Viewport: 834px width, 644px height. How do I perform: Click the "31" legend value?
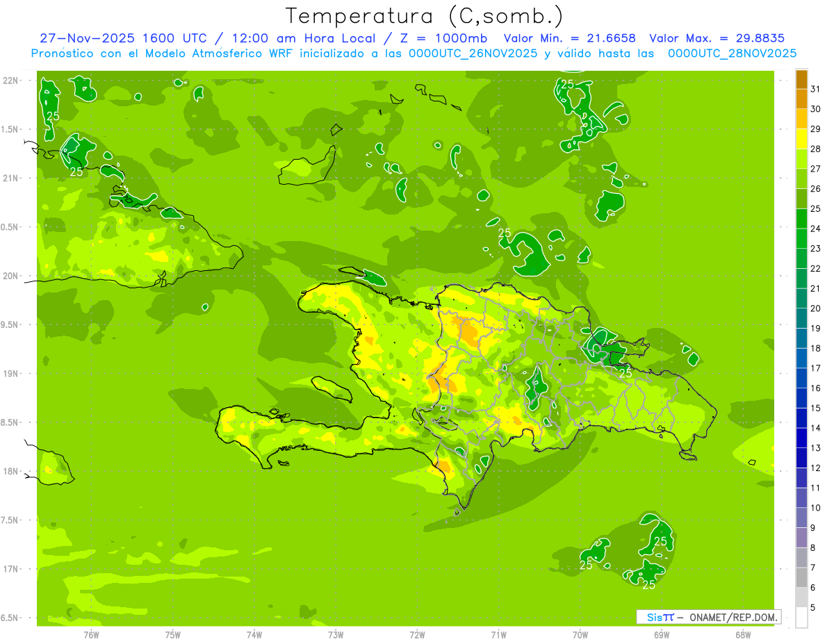tap(816, 89)
